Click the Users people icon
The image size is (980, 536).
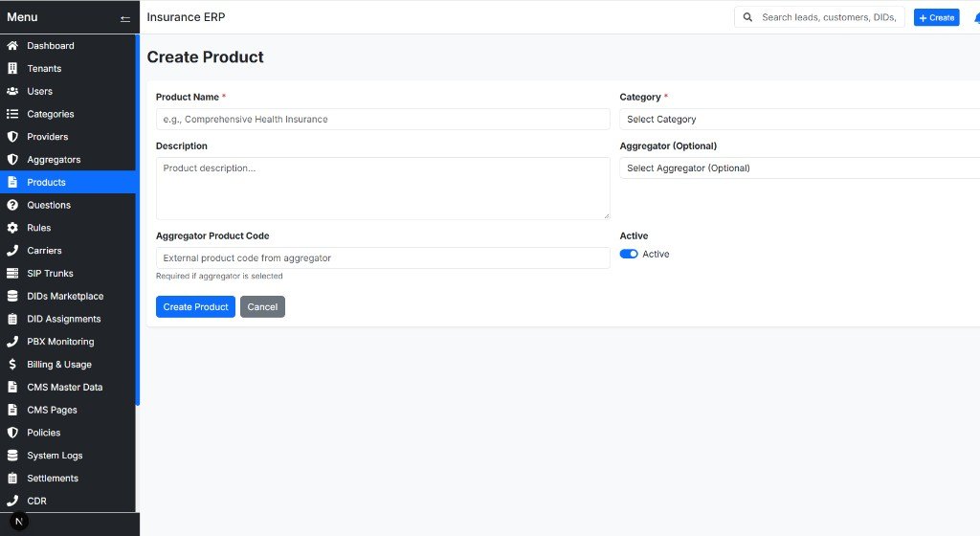(x=12, y=91)
